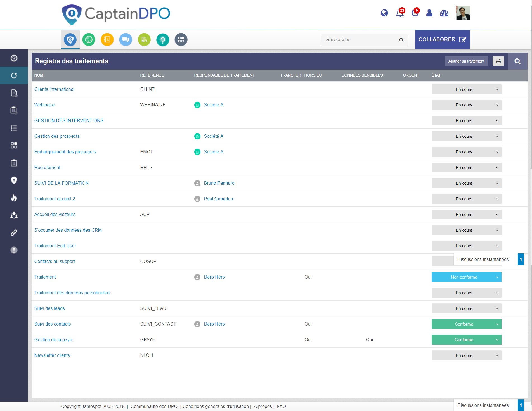Open État dropdown for Webinaire
Viewport: 532px width, 411px height.
[466, 105]
